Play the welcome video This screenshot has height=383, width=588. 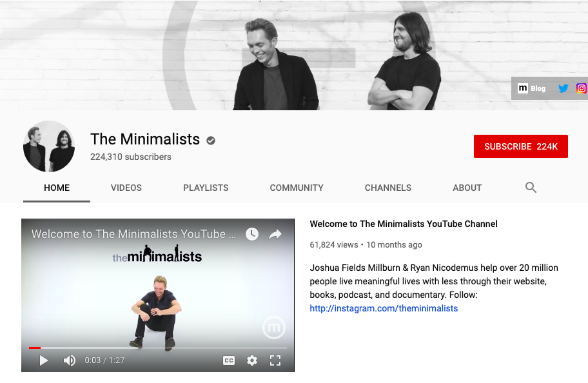point(43,360)
